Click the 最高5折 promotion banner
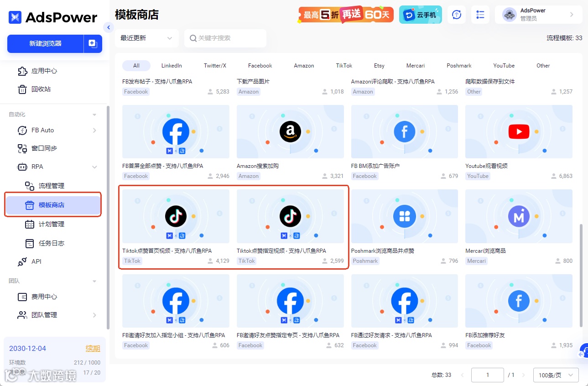Screen dimensions: 588x386 point(346,15)
